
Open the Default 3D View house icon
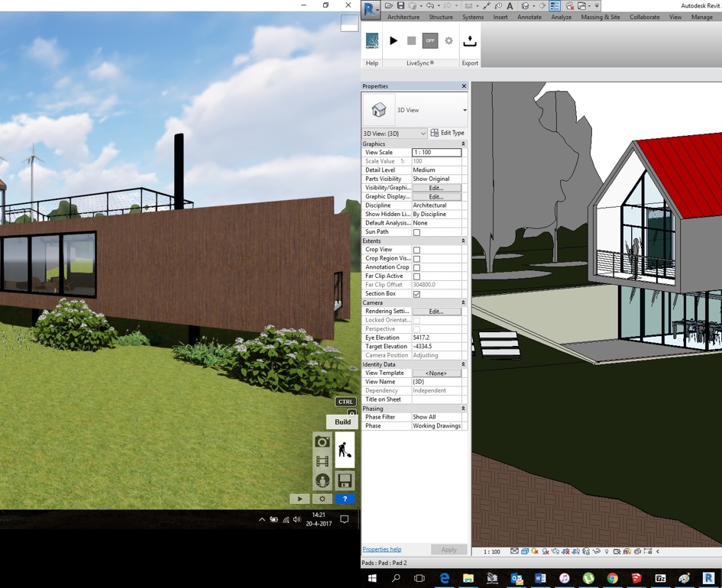pos(524,6)
